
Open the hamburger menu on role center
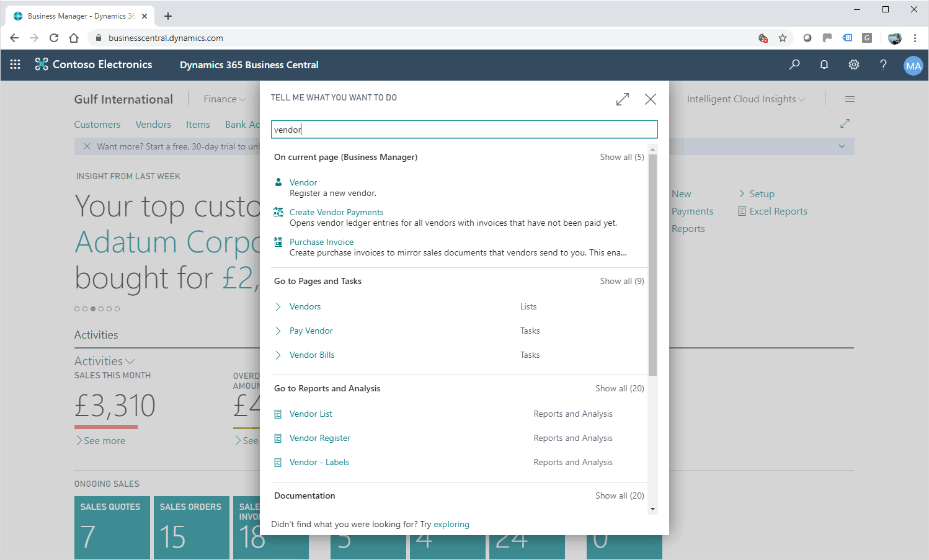(850, 99)
